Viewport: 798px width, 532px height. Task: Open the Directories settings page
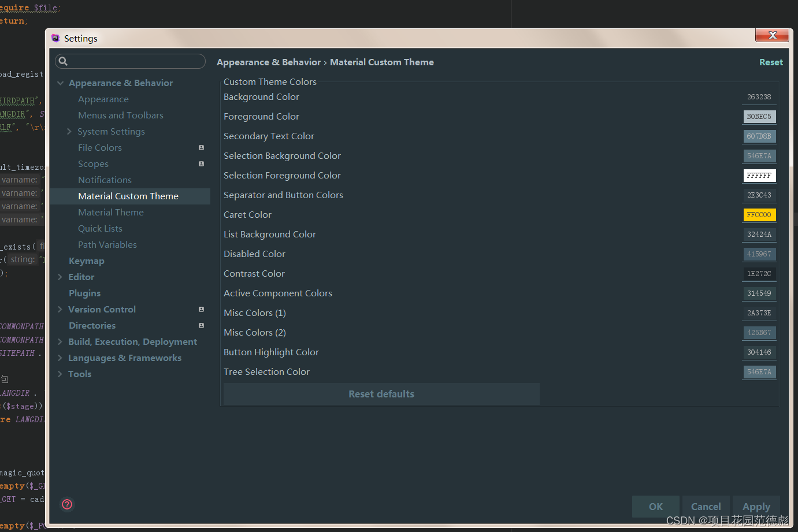point(92,326)
